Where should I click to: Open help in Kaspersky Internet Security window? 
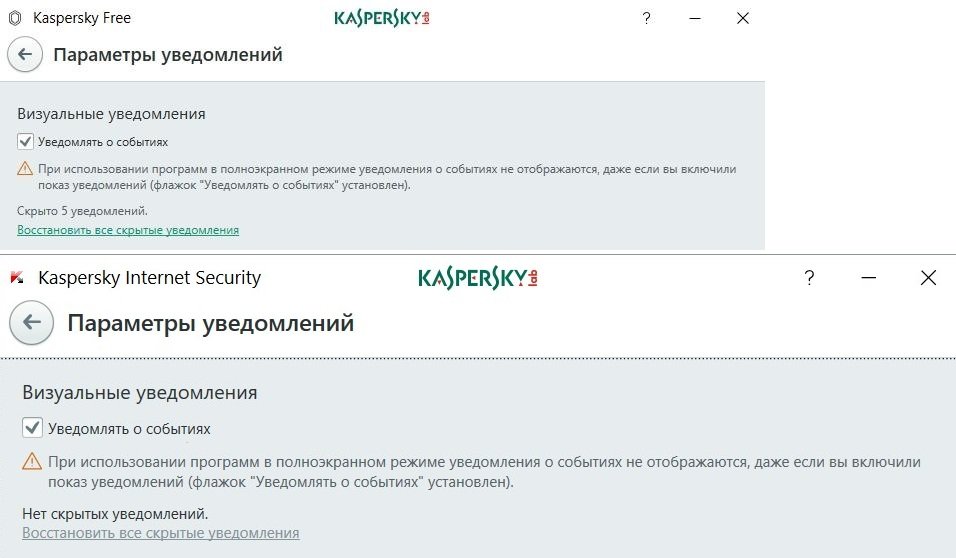tap(809, 278)
